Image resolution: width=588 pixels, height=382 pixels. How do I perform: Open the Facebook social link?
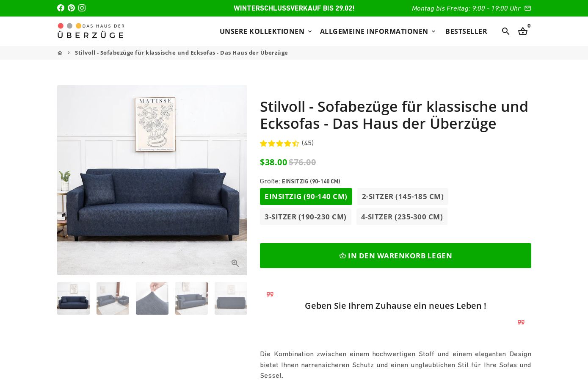(x=61, y=8)
